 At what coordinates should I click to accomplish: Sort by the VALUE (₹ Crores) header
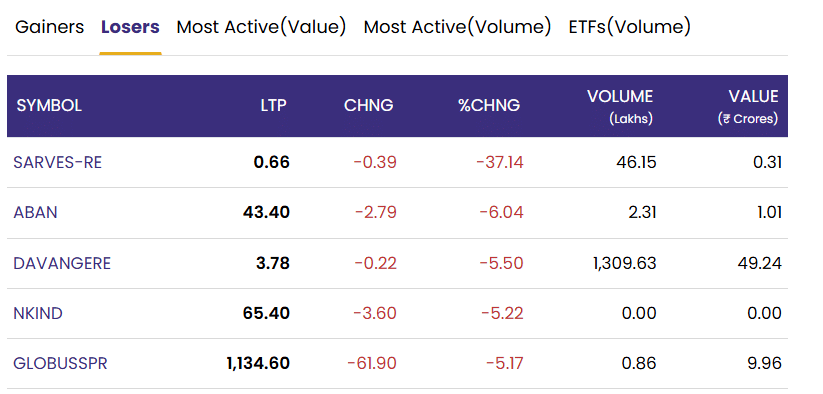tap(748, 107)
